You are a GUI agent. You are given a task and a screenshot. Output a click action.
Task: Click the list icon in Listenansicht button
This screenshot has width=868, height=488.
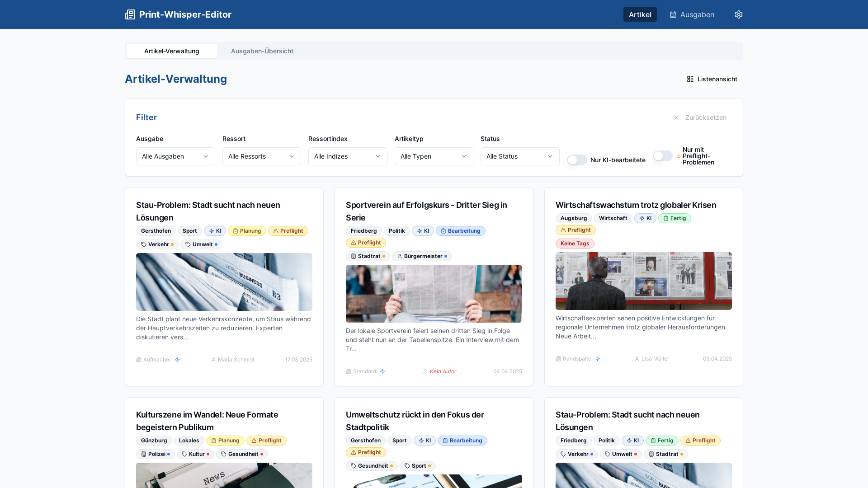pos(690,79)
